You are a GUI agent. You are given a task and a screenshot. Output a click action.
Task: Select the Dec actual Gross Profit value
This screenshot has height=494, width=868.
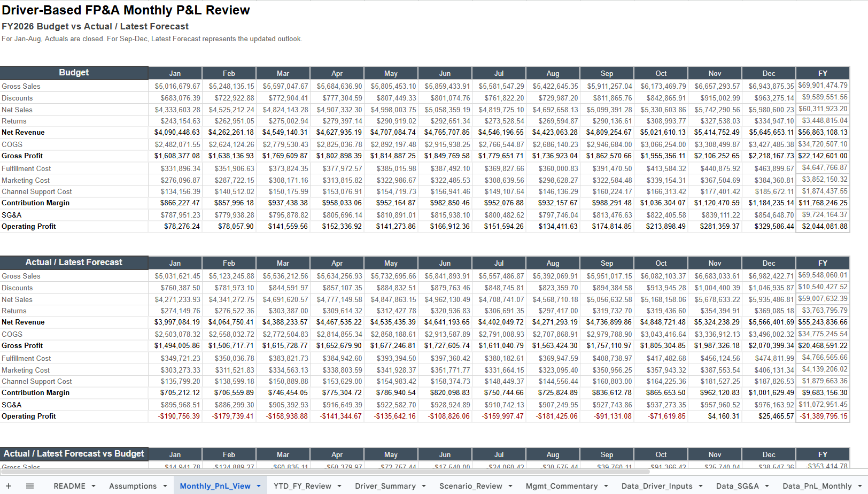pyautogui.click(x=769, y=345)
